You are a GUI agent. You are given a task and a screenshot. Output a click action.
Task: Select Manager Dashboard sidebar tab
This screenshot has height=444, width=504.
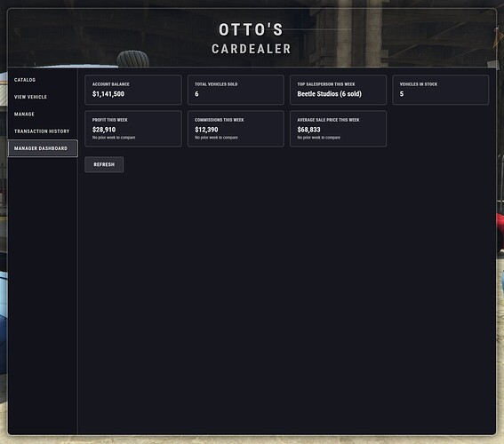pos(43,148)
